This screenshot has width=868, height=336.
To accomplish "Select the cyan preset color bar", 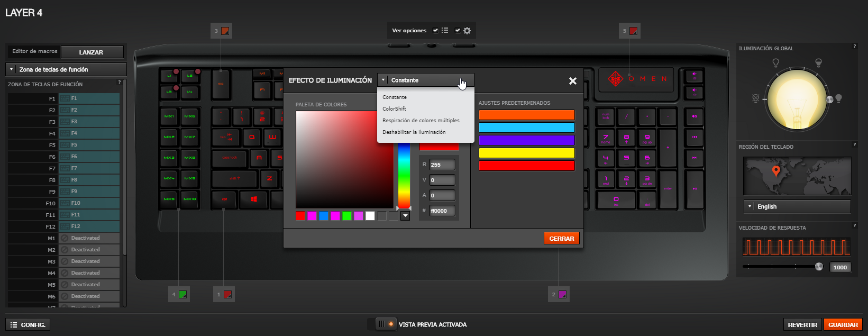I will click(x=526, y=128).
